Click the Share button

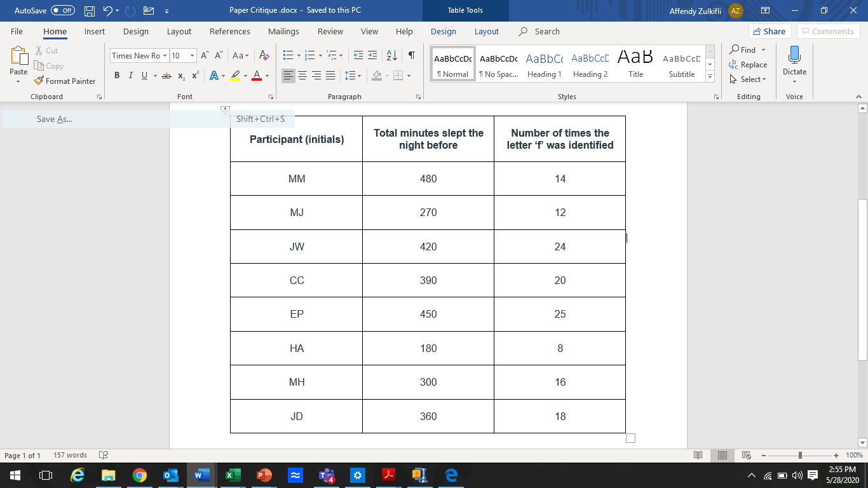[x=770, y=31]
